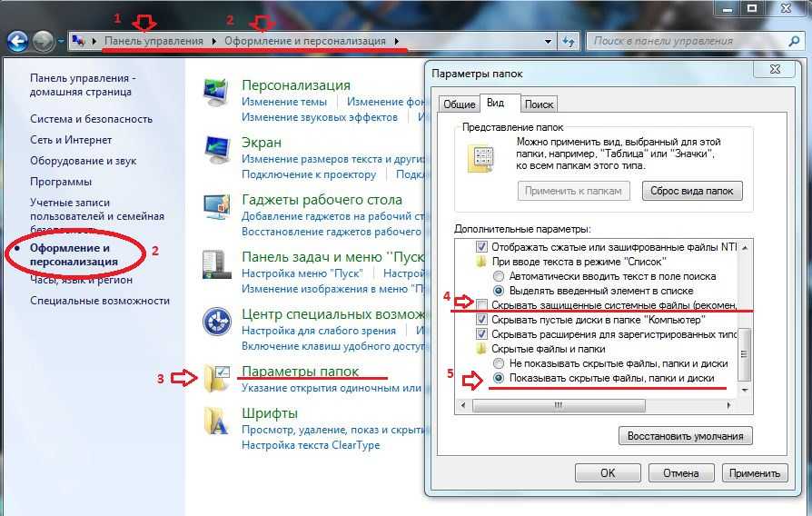
Task: Click the Экран display icon
Action: (x=216, y=150)
